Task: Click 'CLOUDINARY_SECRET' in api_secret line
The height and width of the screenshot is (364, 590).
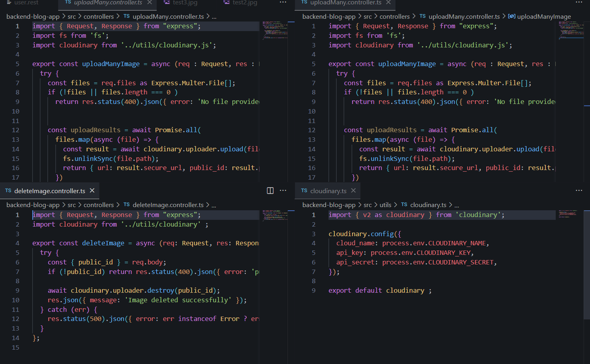Action: point(461,262)
